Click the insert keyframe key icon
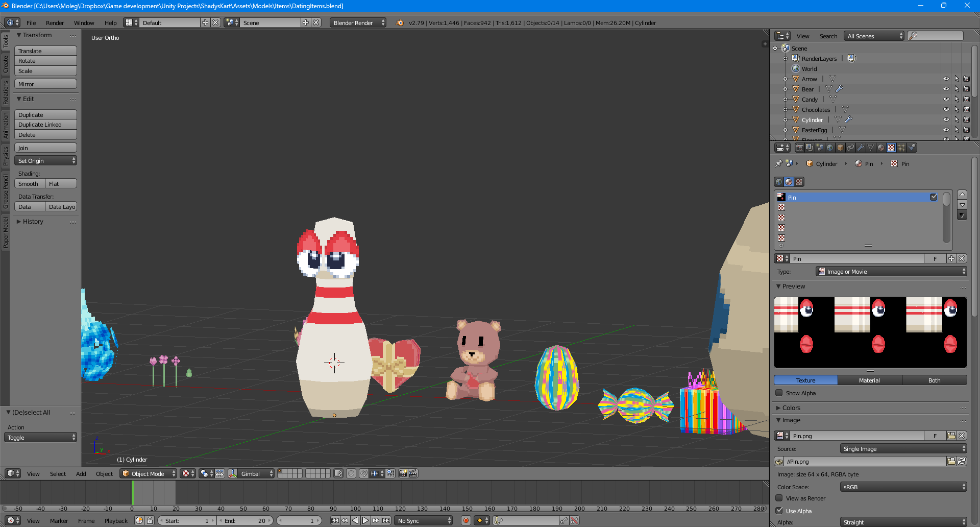 click(x=564, y=520)
